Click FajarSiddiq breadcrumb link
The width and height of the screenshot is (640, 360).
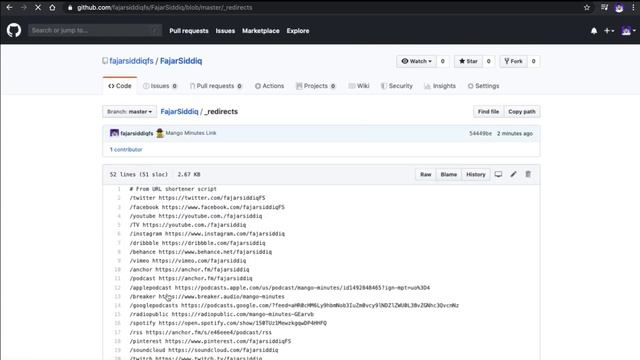179,111
